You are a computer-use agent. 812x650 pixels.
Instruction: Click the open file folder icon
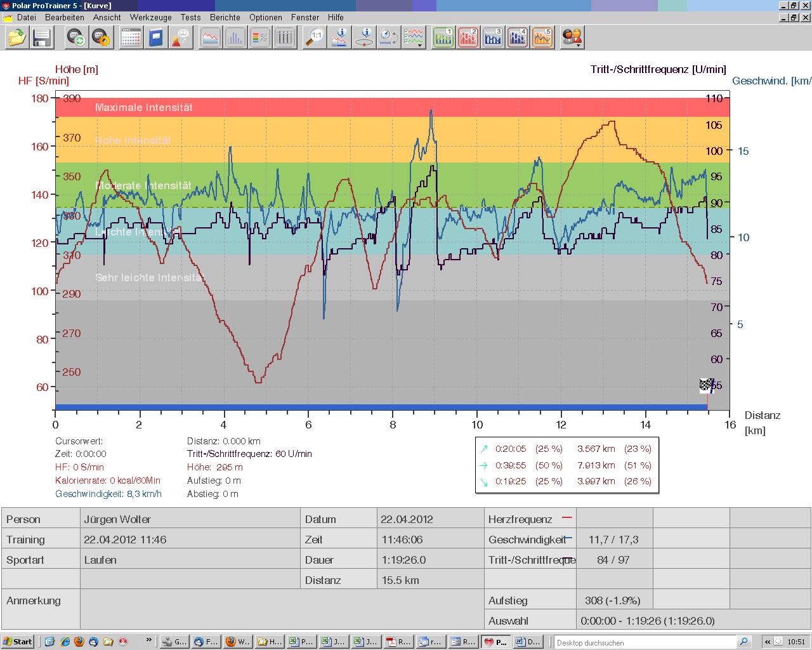(x=17, y=38)
